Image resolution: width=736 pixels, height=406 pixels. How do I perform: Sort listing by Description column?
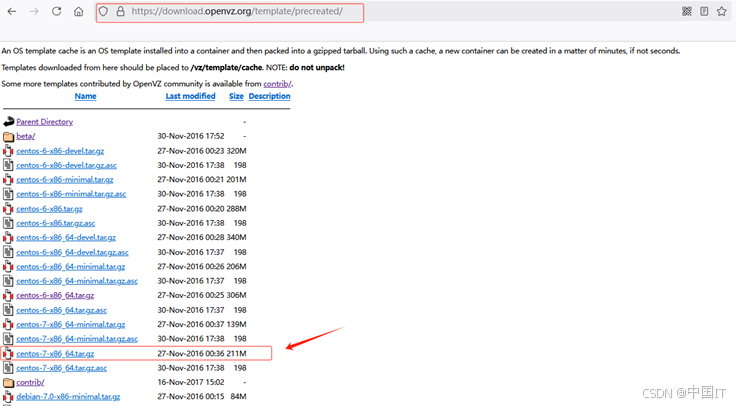(269, 96)
